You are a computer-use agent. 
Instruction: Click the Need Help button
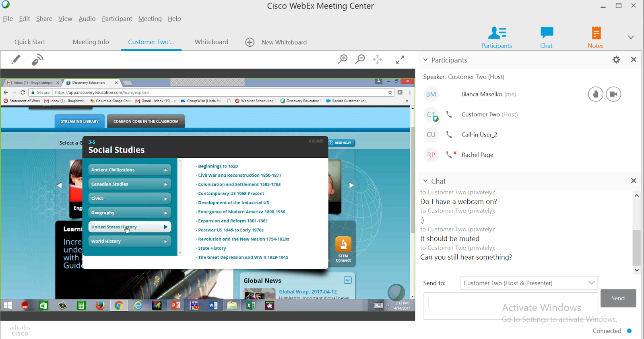point(341,143)
